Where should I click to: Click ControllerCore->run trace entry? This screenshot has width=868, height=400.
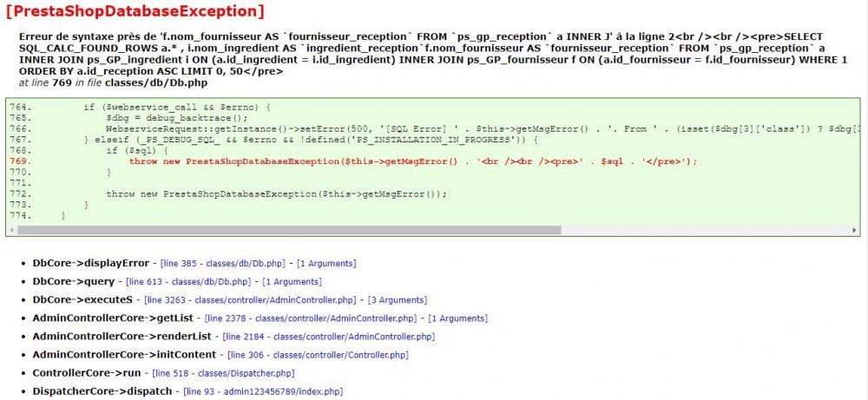(87, 373)
